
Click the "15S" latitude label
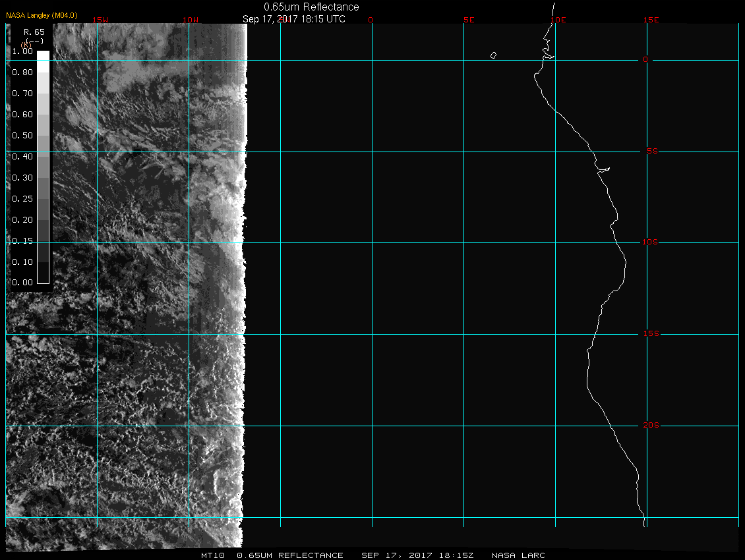(x=651, y=334)
